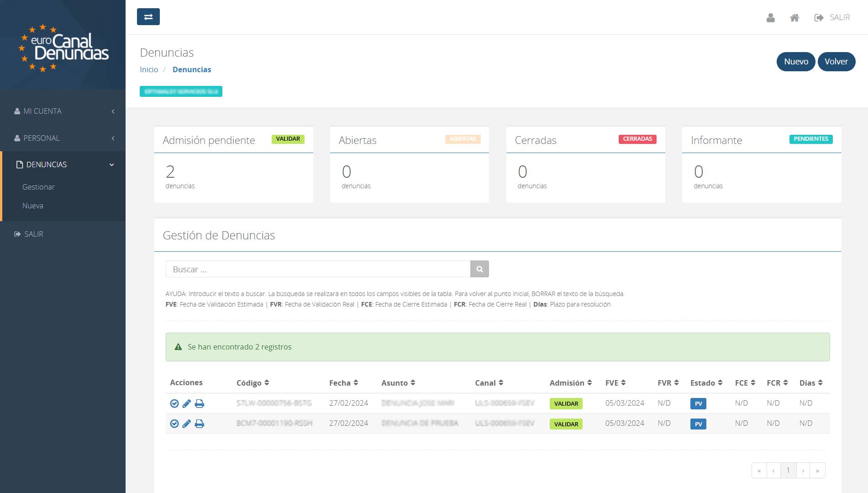868x493 pixels.
Task: Toggle sidebar with the arrows button
Action: tap(148, 17)
